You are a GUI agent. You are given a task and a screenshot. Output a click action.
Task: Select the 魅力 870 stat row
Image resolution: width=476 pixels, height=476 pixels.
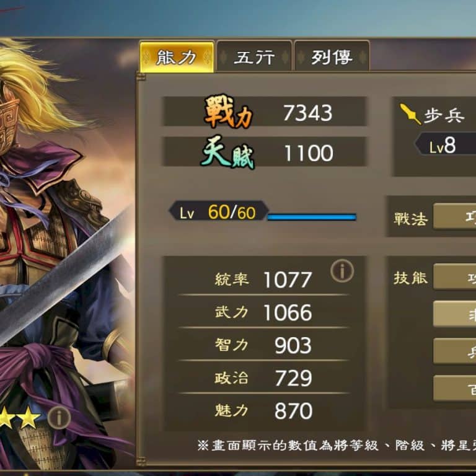(263, 410)
